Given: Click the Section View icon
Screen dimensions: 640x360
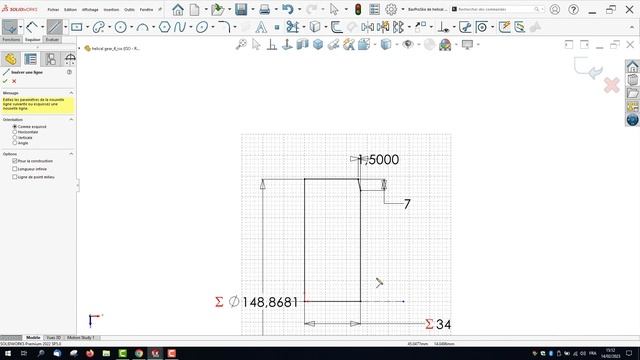Looking at the screenshot, I should 302,44.
